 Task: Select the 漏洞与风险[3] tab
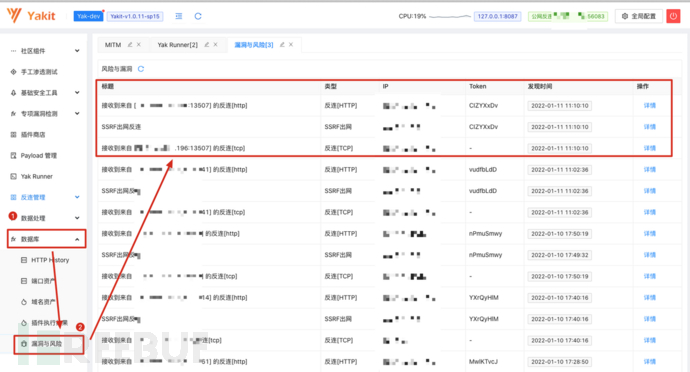tap(254, 45)
